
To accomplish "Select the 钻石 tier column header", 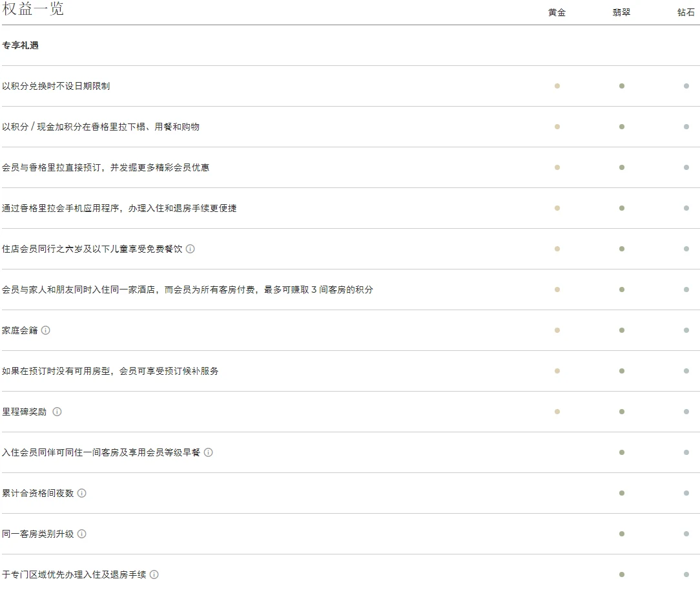I will tap(686, 12).
